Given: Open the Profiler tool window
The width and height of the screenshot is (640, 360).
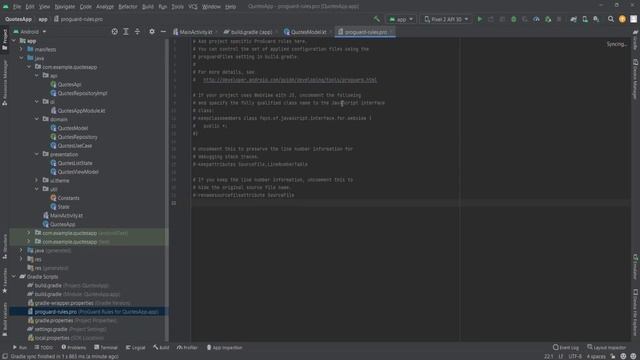Looking at the screenshot, I should click(x=187, y=347).
